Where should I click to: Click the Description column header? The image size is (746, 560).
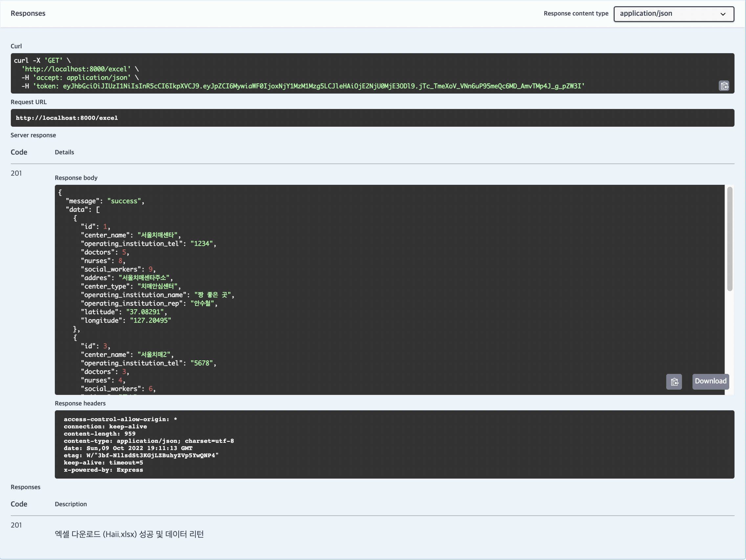click(x=71, y=504)
